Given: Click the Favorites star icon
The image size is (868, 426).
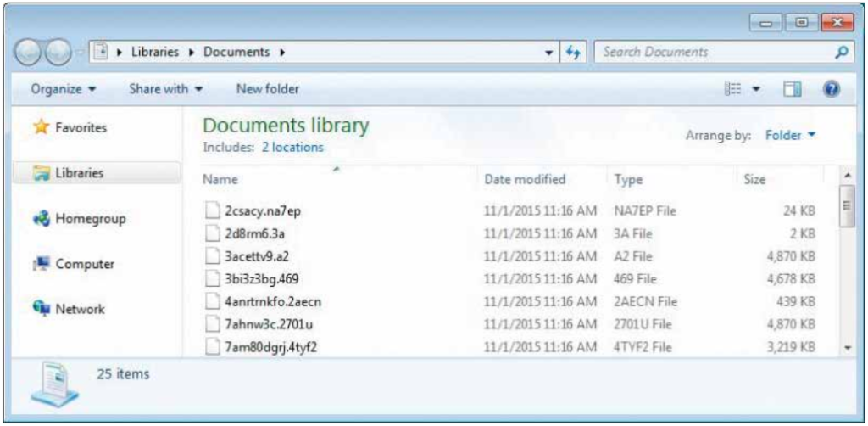Looking at the screenshot, I should (x=41, y=127).
